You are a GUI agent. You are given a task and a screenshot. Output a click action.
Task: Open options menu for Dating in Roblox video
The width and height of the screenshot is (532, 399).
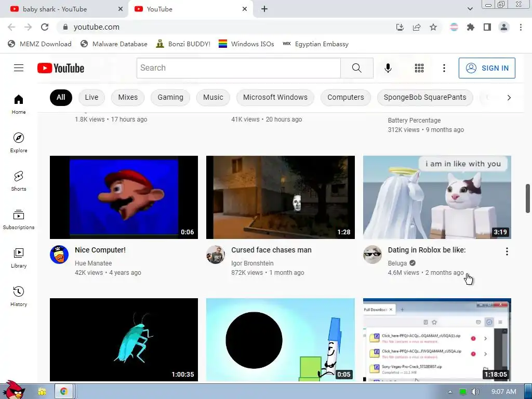pyautogui.click(x=507, y=251)
